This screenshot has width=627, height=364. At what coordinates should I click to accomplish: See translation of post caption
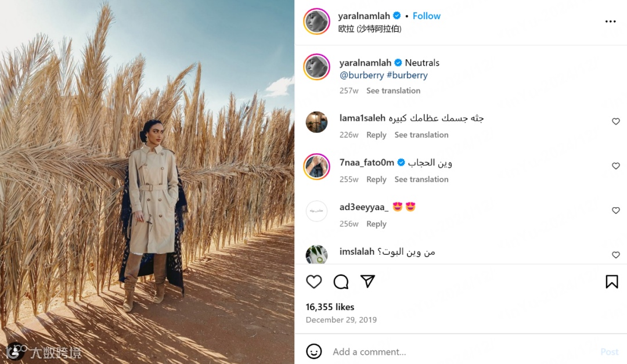[393, 91]
